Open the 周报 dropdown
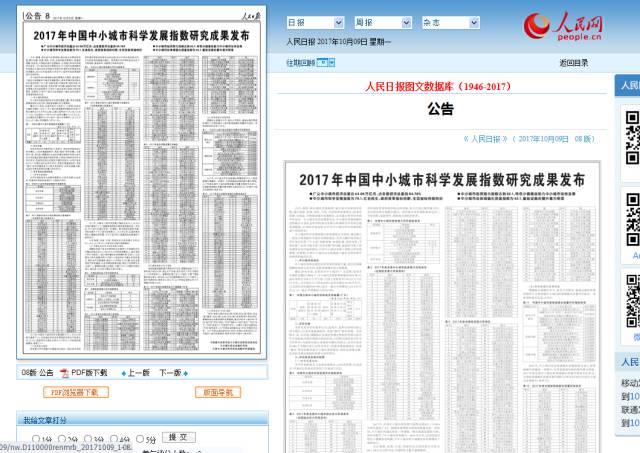Viewport: 640px width, 453px height. pos(383,22)
